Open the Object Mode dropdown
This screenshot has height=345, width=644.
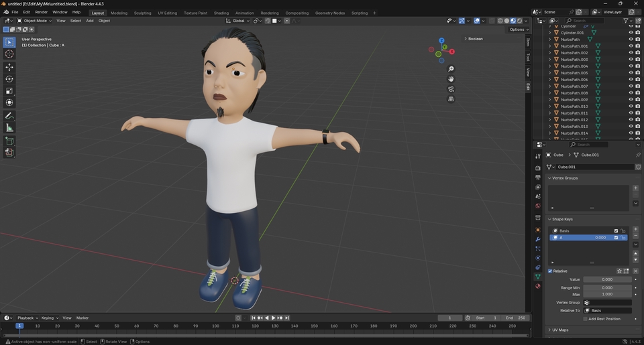pos(35,21)
